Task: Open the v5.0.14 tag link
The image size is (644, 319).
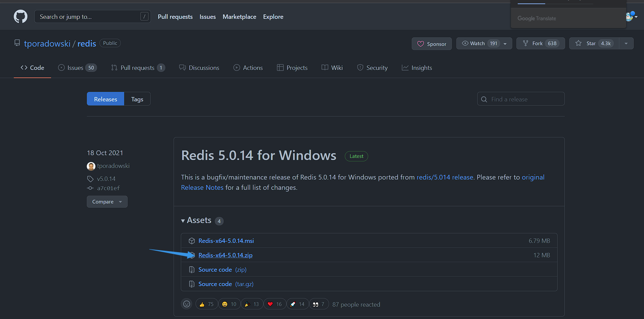Action: pos(106,179)
